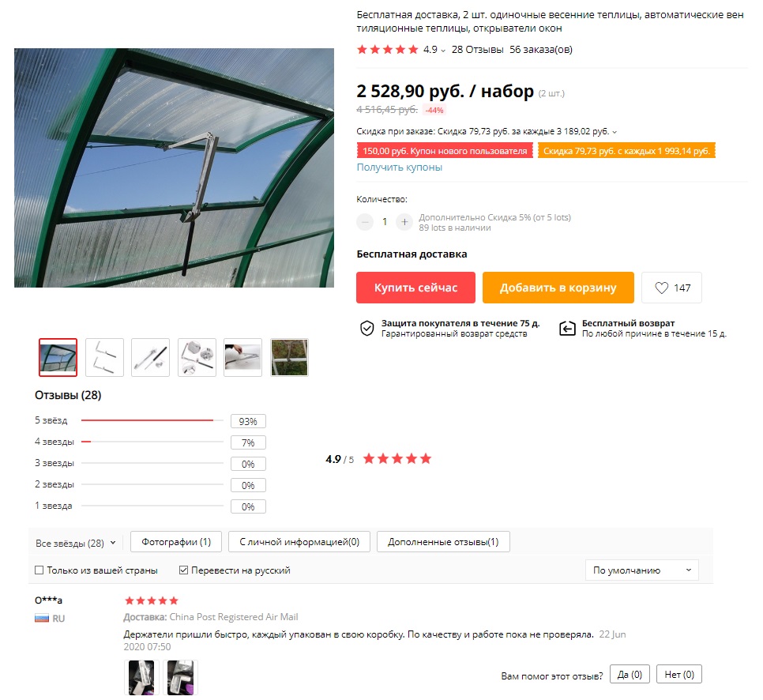Open the 'По умолчанию' sort dropdown

[642, 570]
